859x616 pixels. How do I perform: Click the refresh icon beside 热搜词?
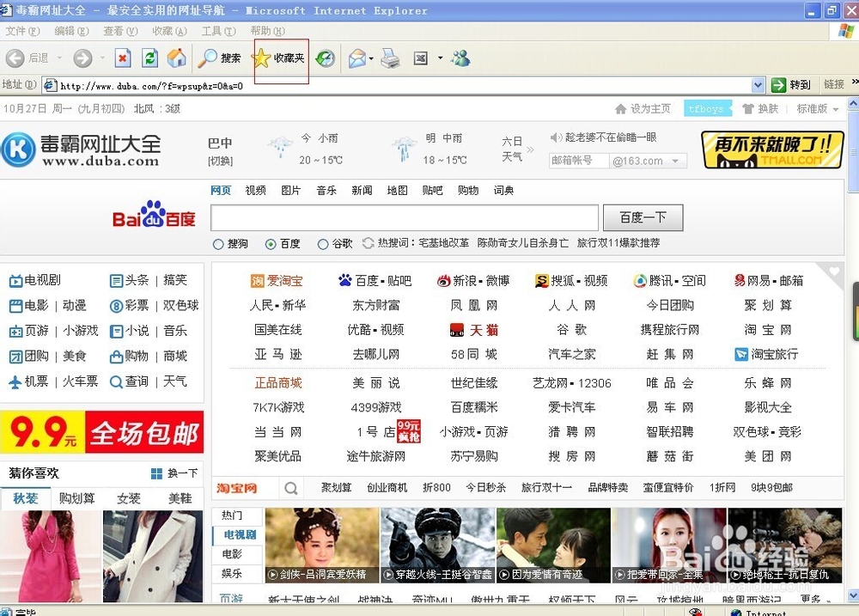(369, 243)
